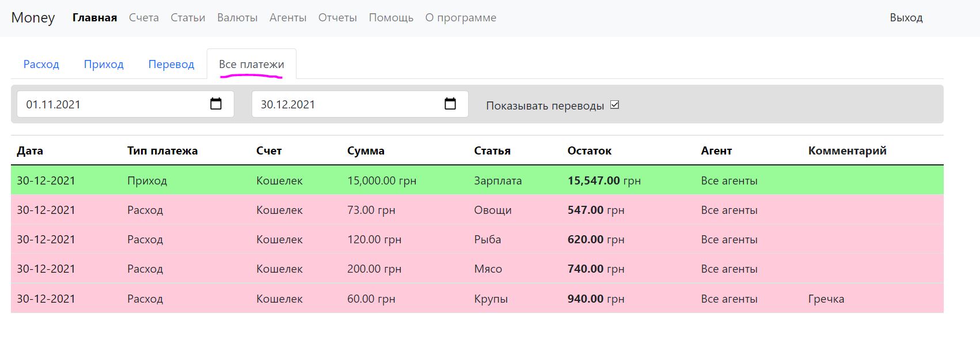Open the Помощь page
This screenshot has height=358, width=980.
tap(391, 18)
